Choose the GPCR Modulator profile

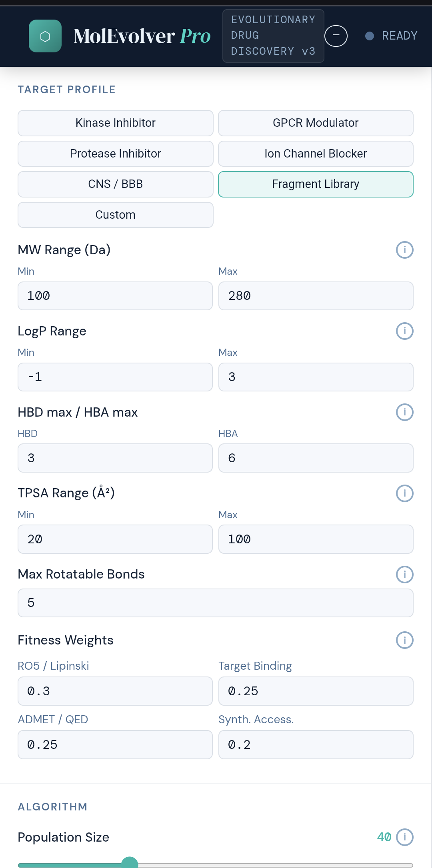point(316,123)
